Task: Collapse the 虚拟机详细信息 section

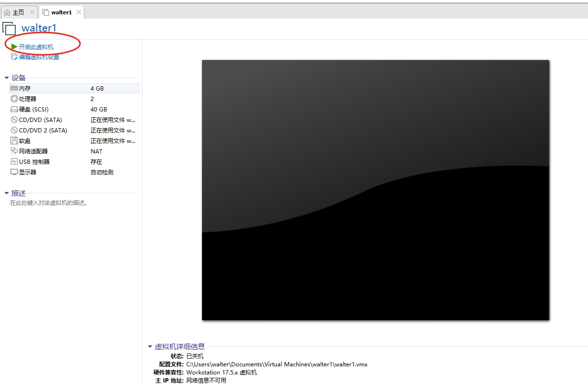Action: (x=150, y=347)
